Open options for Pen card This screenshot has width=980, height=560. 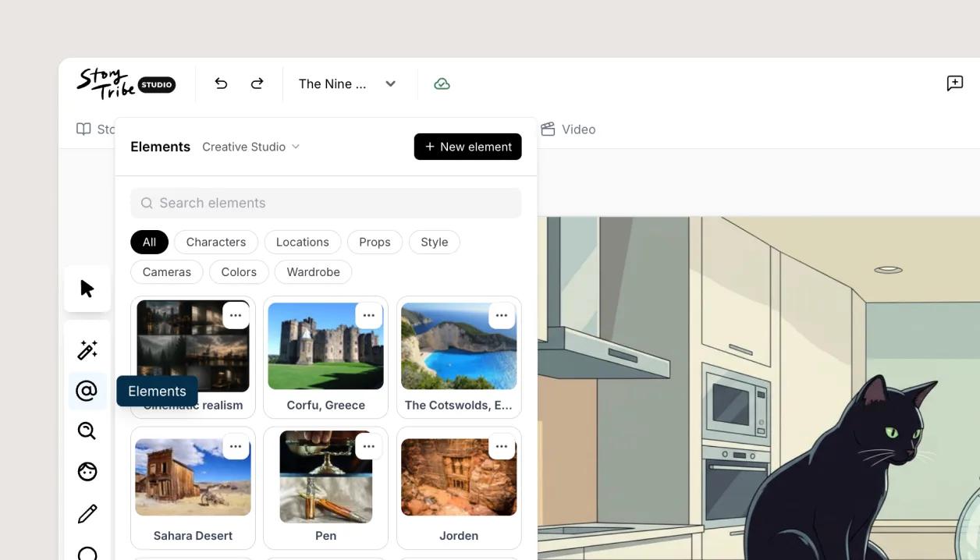pos(368,447)
